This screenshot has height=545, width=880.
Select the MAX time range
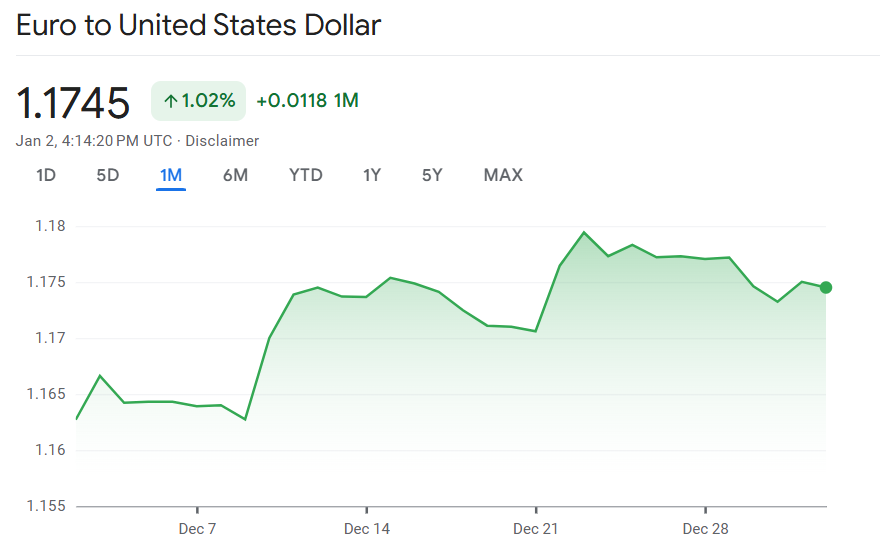pyautogui.click(x=503, y=175)
